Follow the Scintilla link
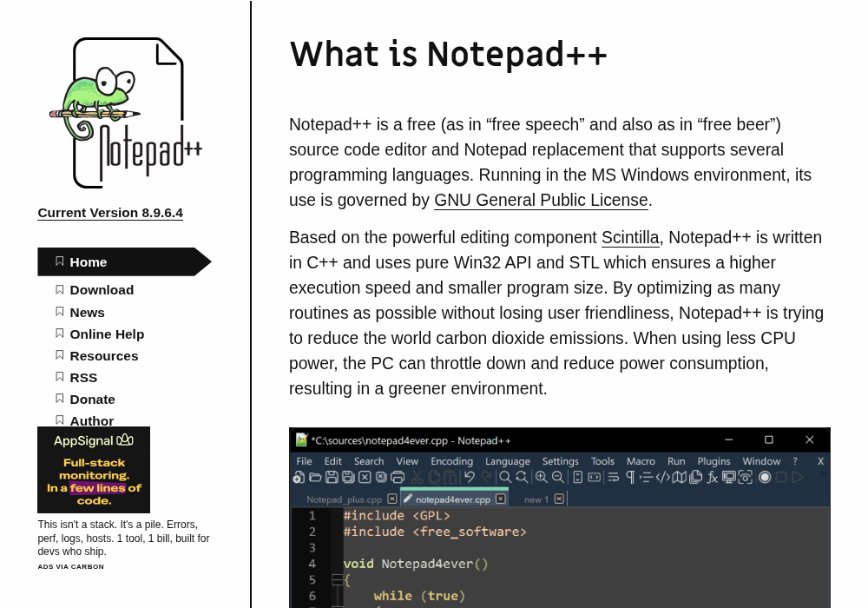Image resolution: width=868 pixels, height=608 pixels. (x=630, y=237)
